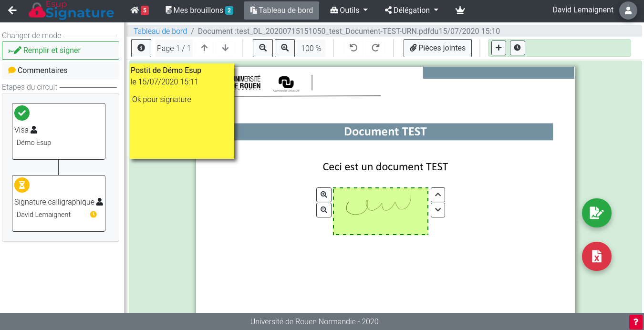Expand the Outils dropdown menu
The width and height of the screenshot is (644, 330).
click(349, 10)
